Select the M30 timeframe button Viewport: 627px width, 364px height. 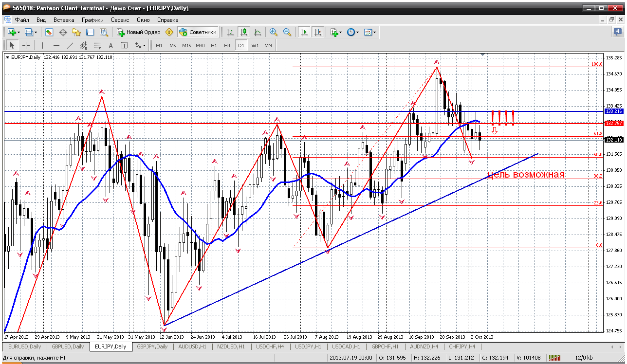click(x=200, y=45)
